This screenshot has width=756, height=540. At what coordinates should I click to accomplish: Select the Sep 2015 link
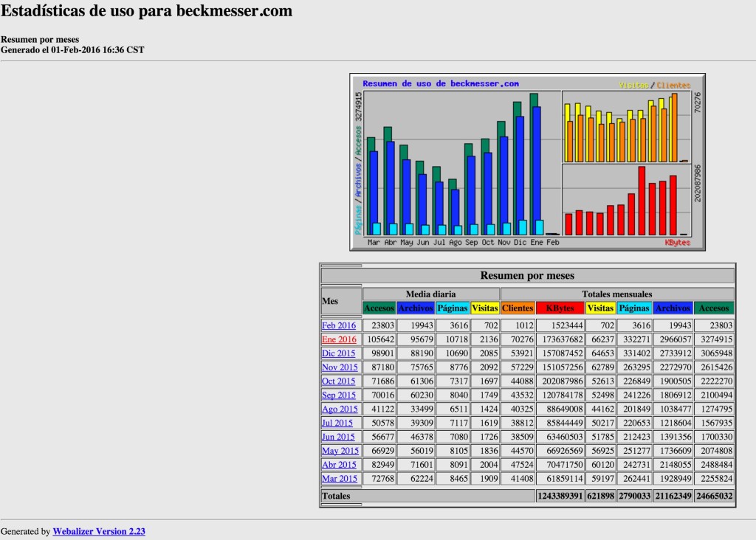(x=339, y=395)
